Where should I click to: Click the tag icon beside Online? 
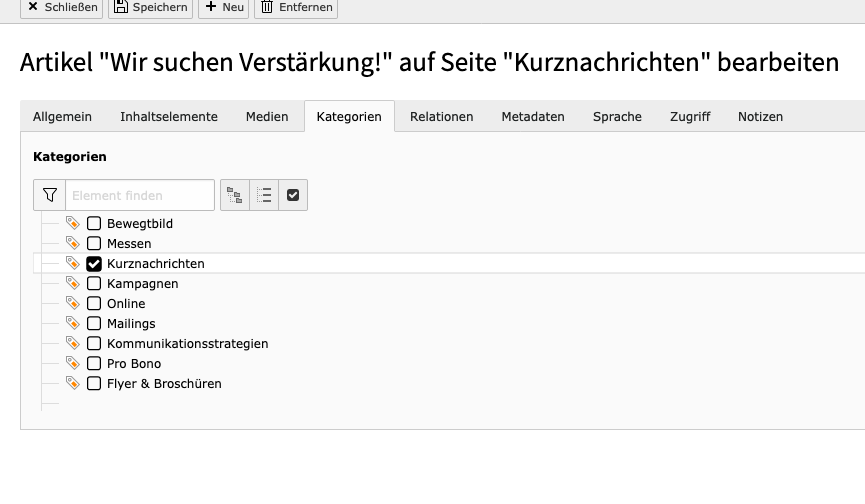pos(72,303)
